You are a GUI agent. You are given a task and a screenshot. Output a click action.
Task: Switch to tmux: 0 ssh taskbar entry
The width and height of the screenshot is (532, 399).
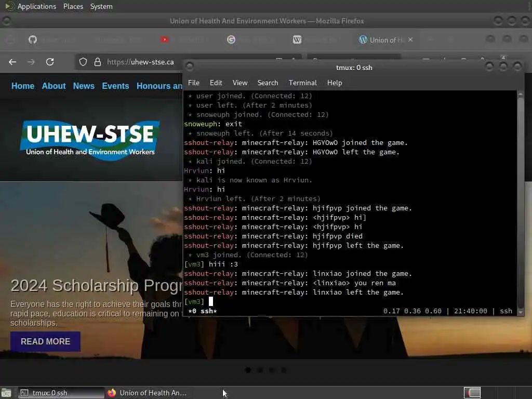coord(61,393)
